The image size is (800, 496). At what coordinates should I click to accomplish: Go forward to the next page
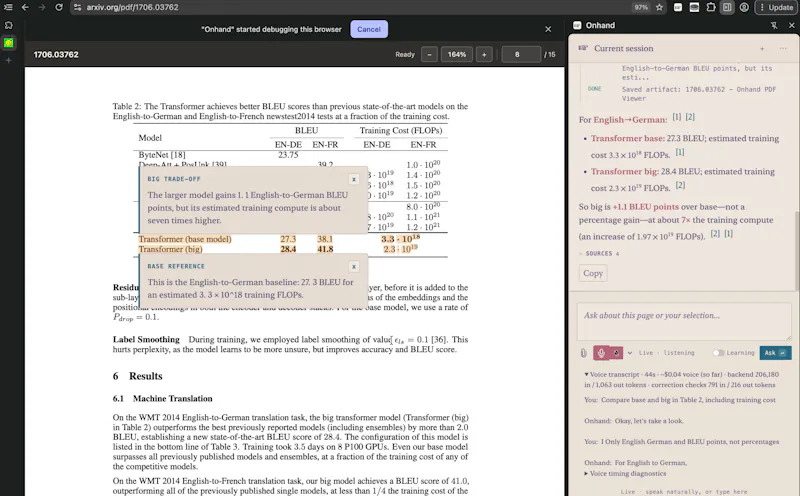42,7
